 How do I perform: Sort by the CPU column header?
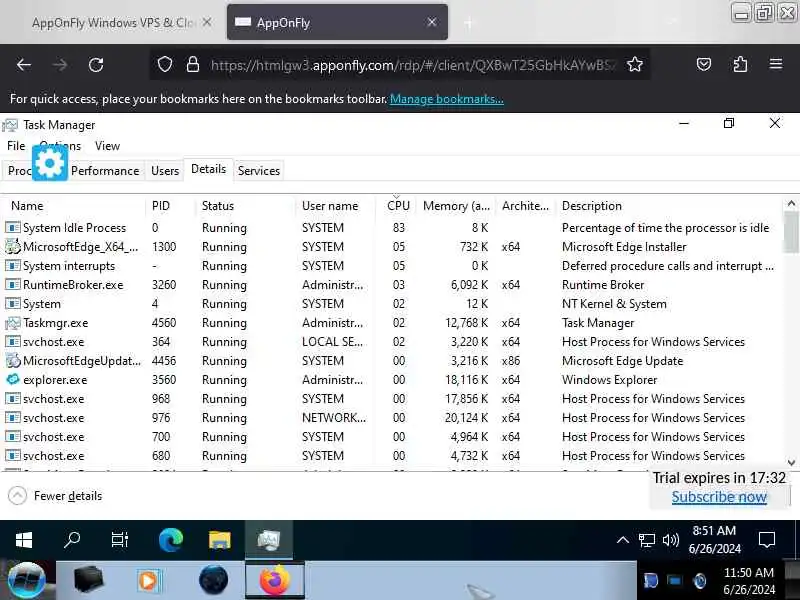(x=396, y=206)
